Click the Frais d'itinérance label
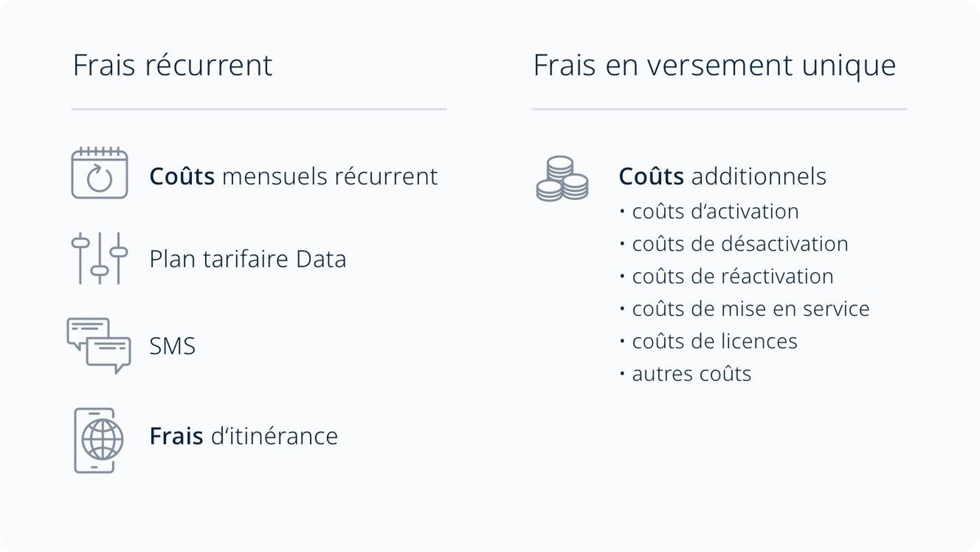This screenshot has width=980, height=552. pyautogui.click(x=243, y=436)
